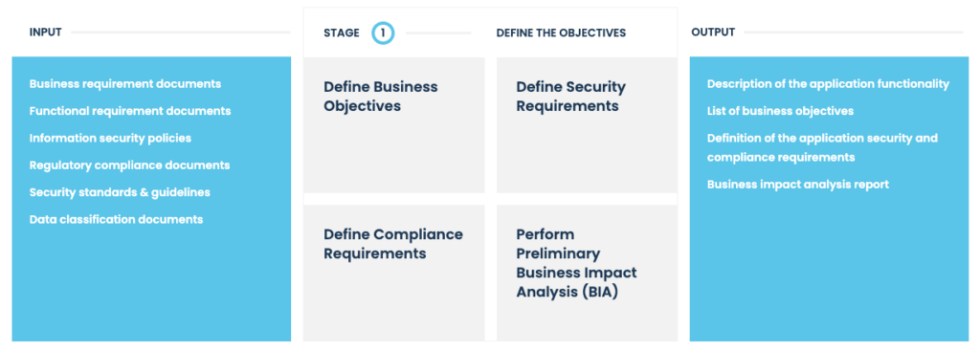Click the OUTPUT section header
Viewport: 980px width, 351px height.
click(x=713, y=33)
